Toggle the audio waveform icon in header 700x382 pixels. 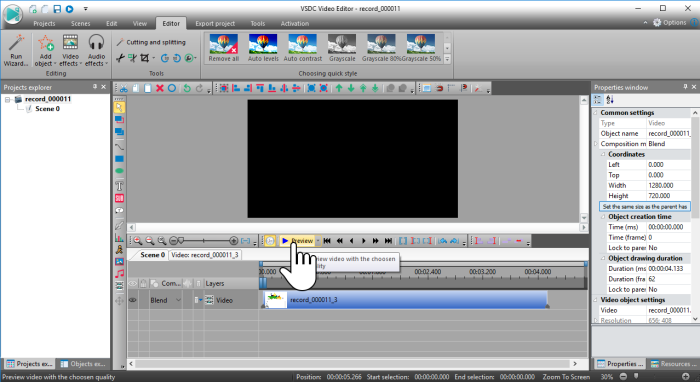click(x=188, y=283)
